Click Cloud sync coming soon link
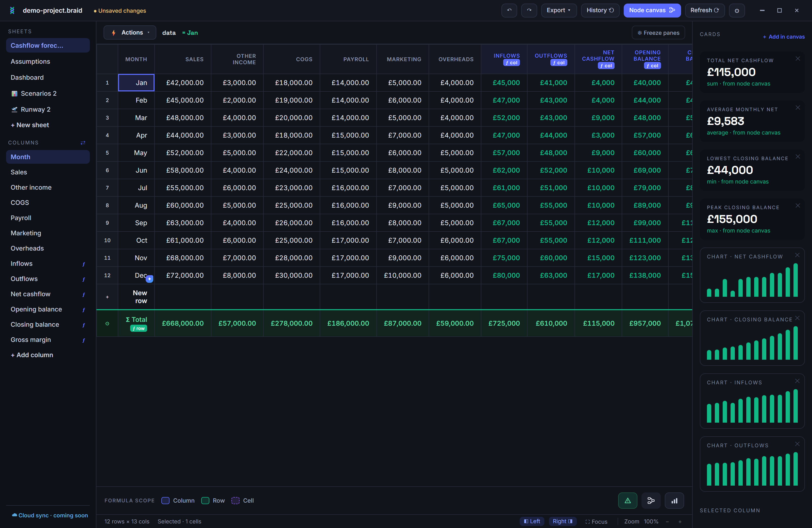This screenshot has height=528, width=812. click(x=50, y=515)
